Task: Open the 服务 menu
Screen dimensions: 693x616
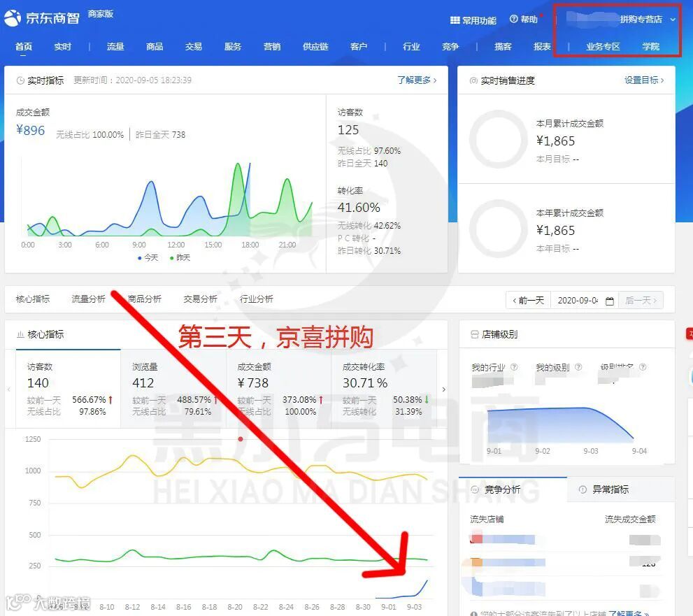Action: 232,46
